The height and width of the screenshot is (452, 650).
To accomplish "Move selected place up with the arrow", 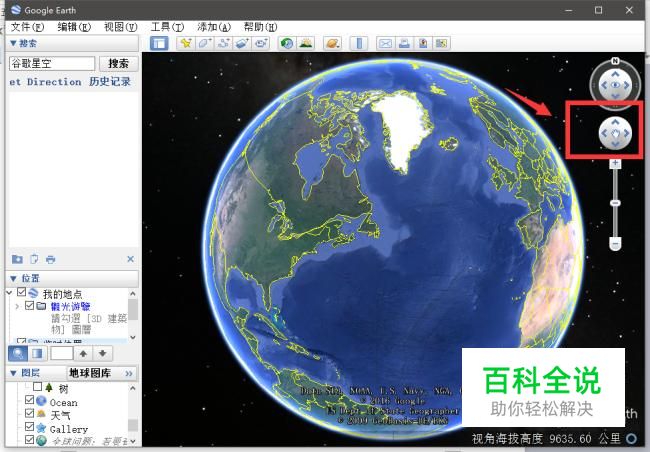I will [x=83, y=353].
